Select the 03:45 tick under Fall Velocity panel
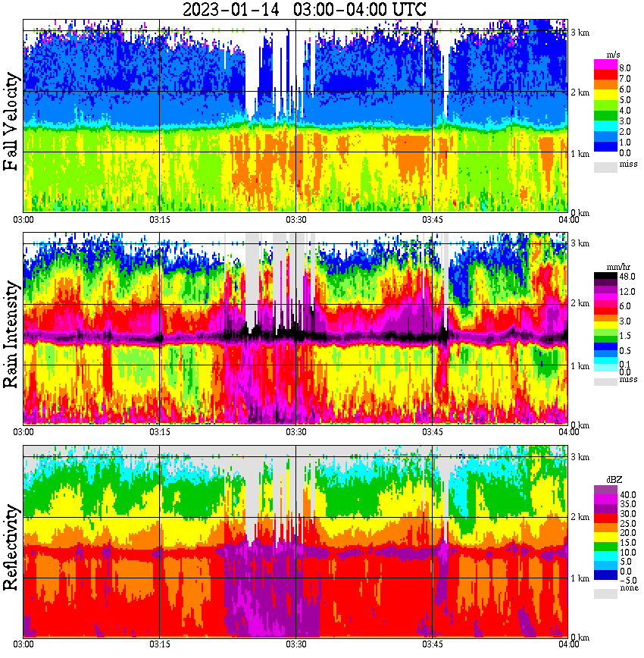The width and height of the screenshot is (644, 658). click(433, 220)
